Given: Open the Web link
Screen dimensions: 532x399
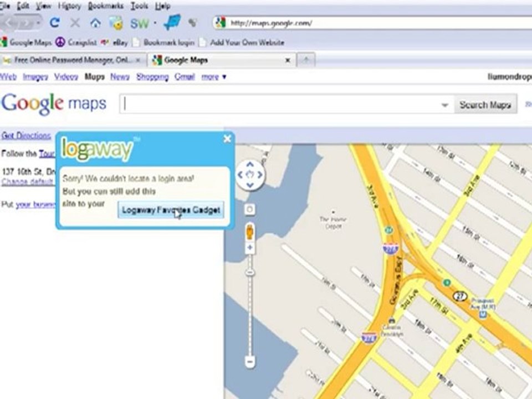Looking at the screenshot, I should 8,77.
